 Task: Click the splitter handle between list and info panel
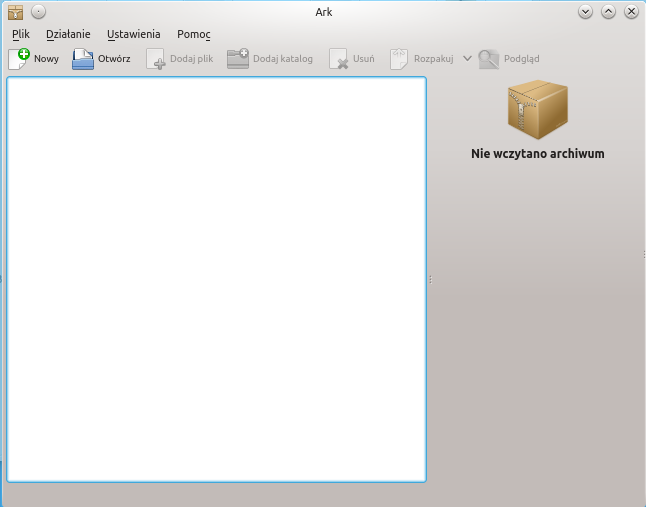pyautogui.click(x=430, y=280)
